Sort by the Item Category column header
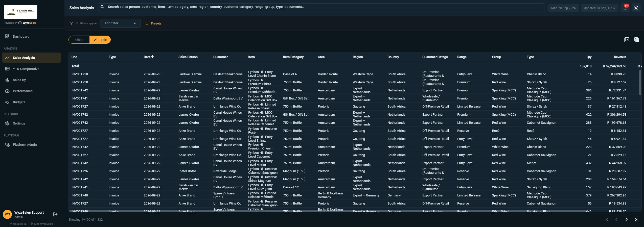Viewport: 644px width, 227px height. (x=293, y=57)
